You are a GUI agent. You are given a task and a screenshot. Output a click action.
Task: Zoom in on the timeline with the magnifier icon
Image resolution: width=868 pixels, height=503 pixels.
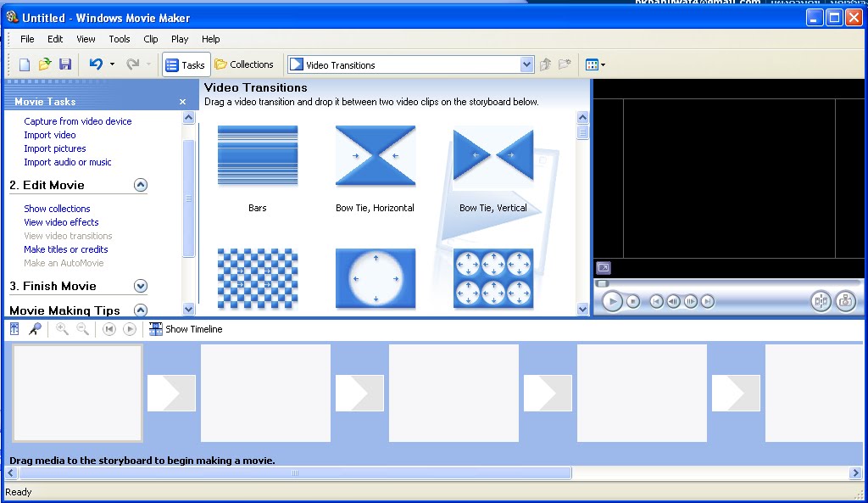click(x=60, y=329)
